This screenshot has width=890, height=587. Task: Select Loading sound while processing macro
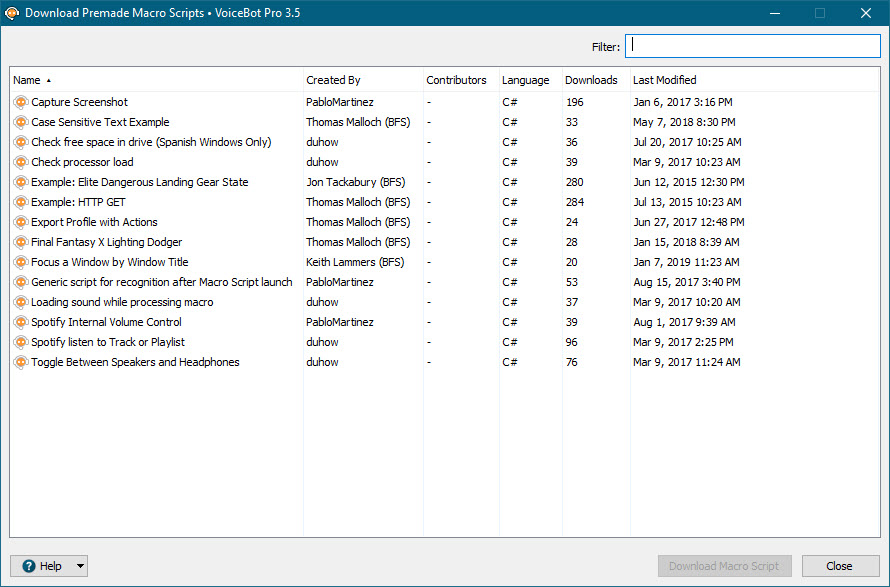point(122,302)
